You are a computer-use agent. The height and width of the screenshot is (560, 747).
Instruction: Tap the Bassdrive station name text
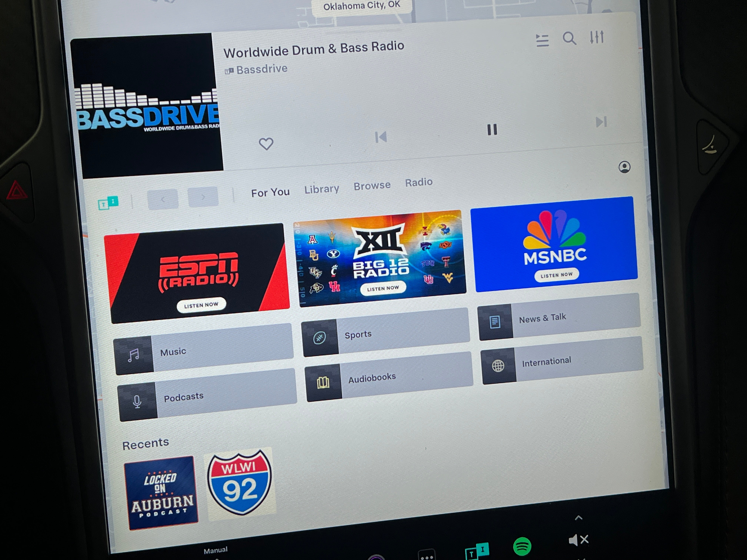262,69
